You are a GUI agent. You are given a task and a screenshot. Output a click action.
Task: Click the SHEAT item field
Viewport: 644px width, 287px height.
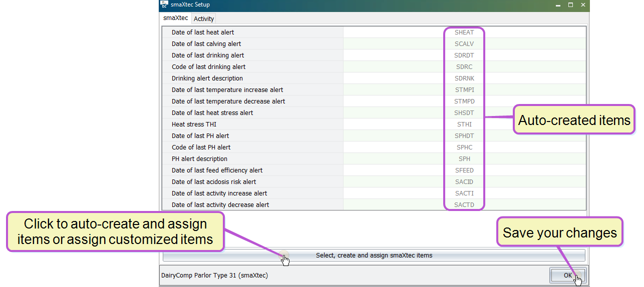coord(464,32)
